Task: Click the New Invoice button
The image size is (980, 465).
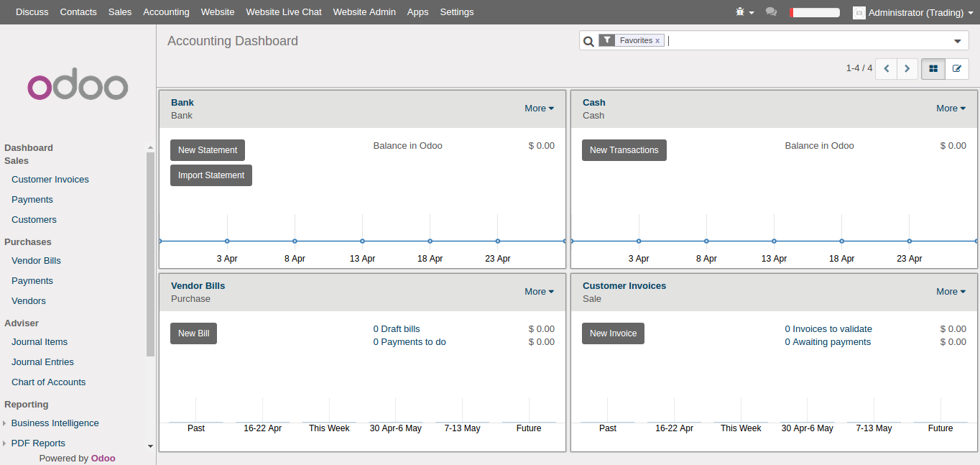Action: point(613,333)
